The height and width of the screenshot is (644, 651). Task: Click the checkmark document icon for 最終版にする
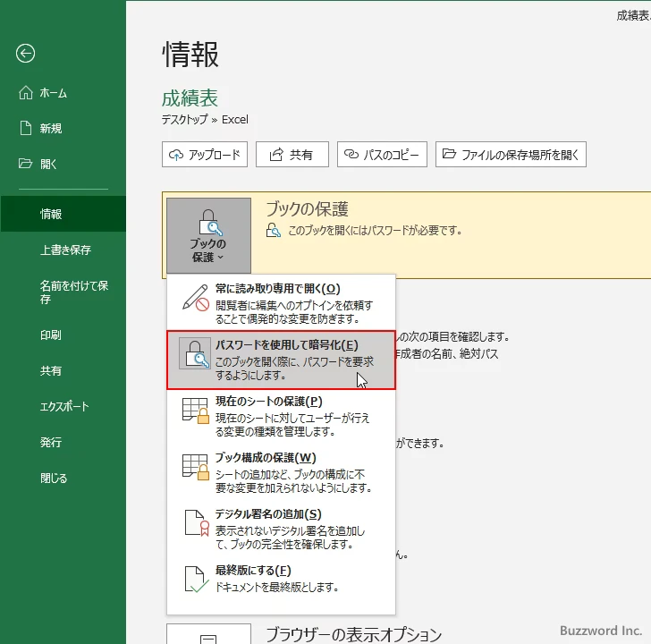click(197, 580)
